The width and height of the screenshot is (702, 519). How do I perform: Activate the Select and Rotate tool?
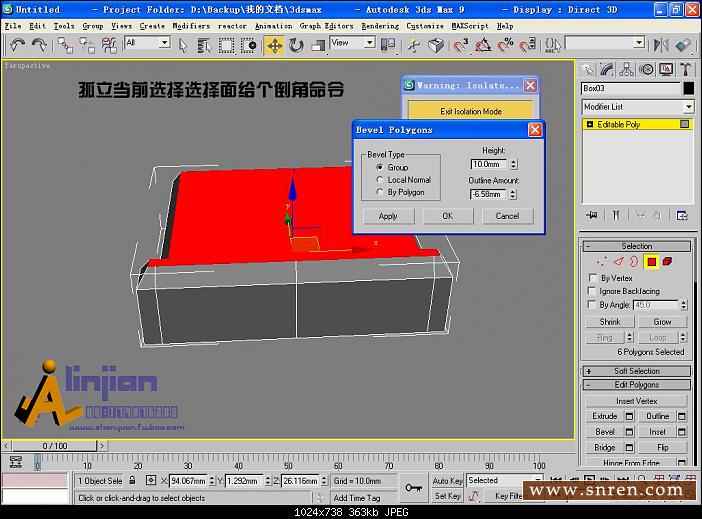[x=296, y=45]
